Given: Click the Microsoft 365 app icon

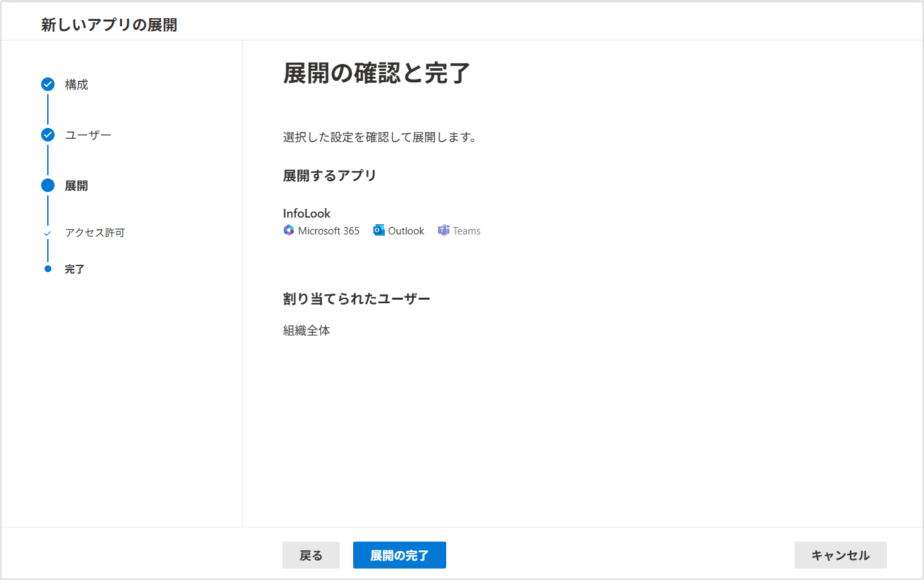Looking at the screenshot, I should [289, 230].
